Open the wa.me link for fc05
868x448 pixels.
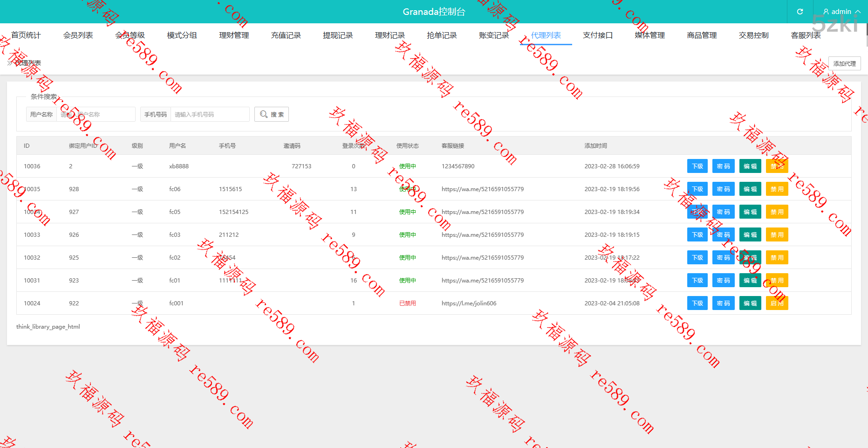click(482, 212)
